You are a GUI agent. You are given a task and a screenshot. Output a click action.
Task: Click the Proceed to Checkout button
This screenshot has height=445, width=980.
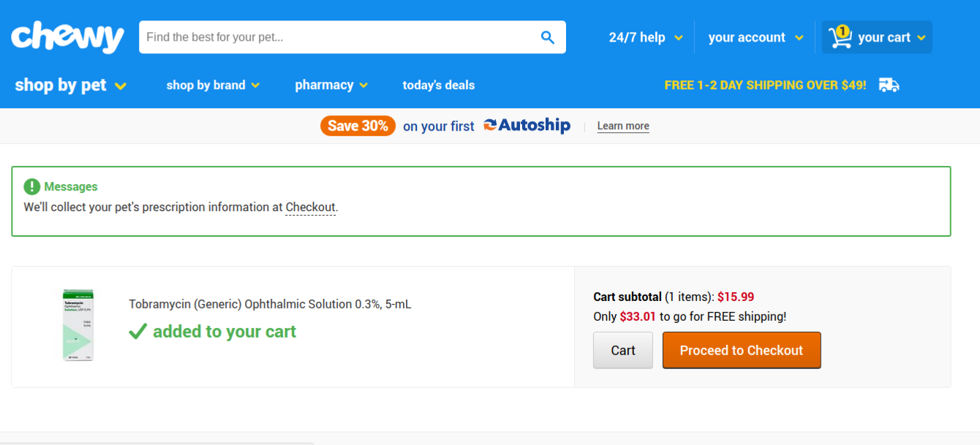click(x=741, y=350)
